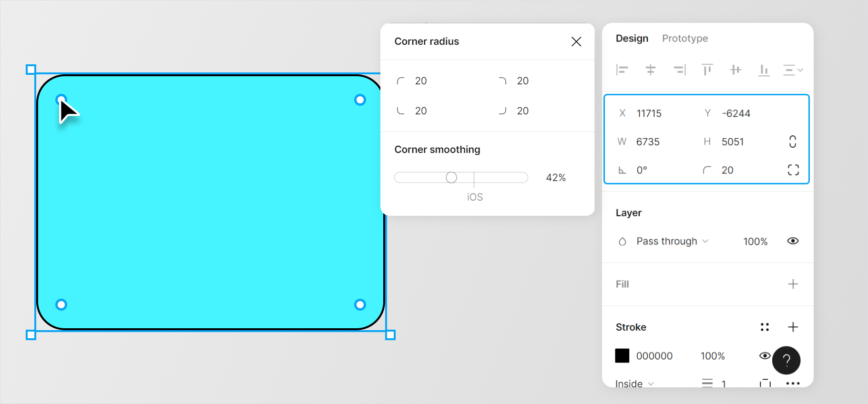Select the align left icon
This screenshot has width=868, height=404.
(x=622, y=70)
